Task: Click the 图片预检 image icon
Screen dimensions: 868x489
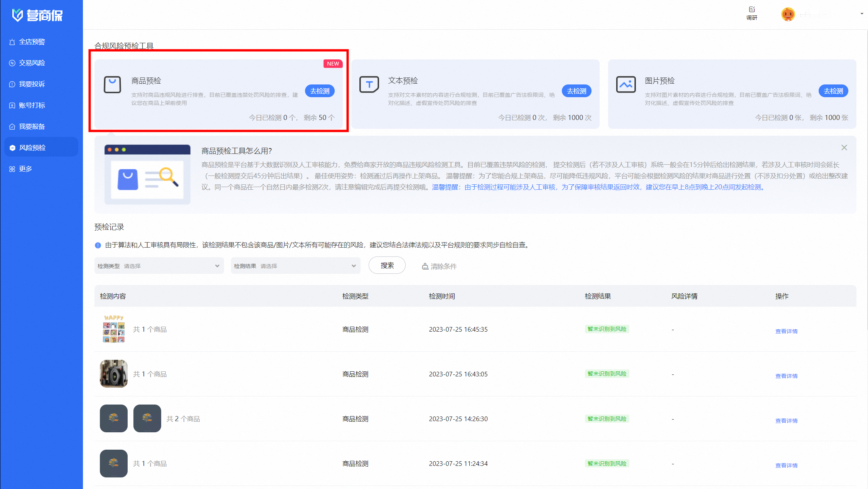Action: [625, 84]
